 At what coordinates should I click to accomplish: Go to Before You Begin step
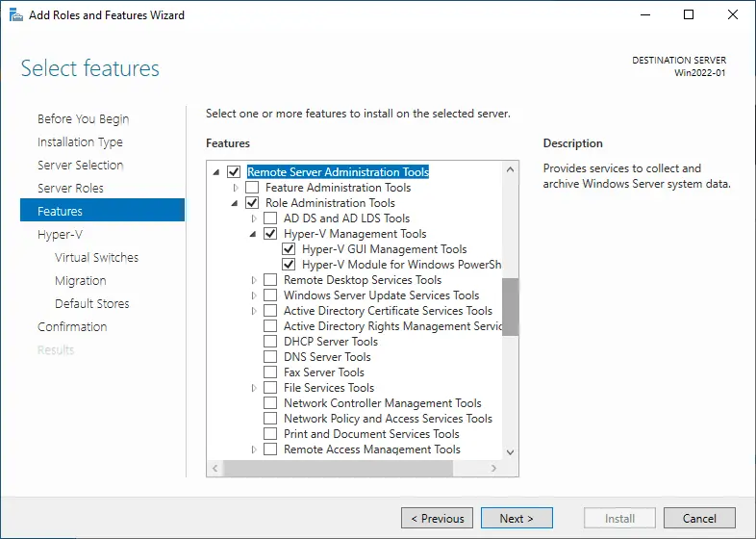(84, 118)
